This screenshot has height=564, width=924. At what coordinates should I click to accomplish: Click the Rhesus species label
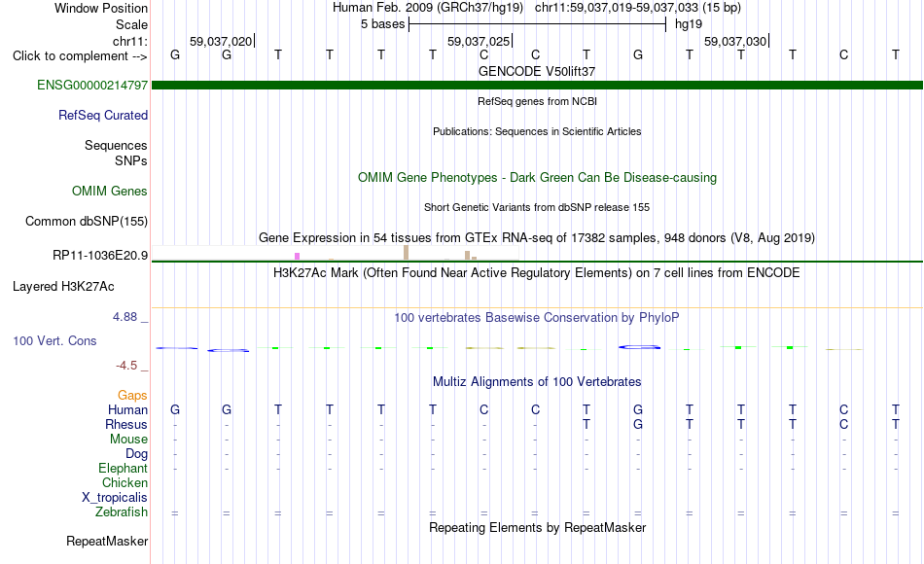tap(126, 424)
